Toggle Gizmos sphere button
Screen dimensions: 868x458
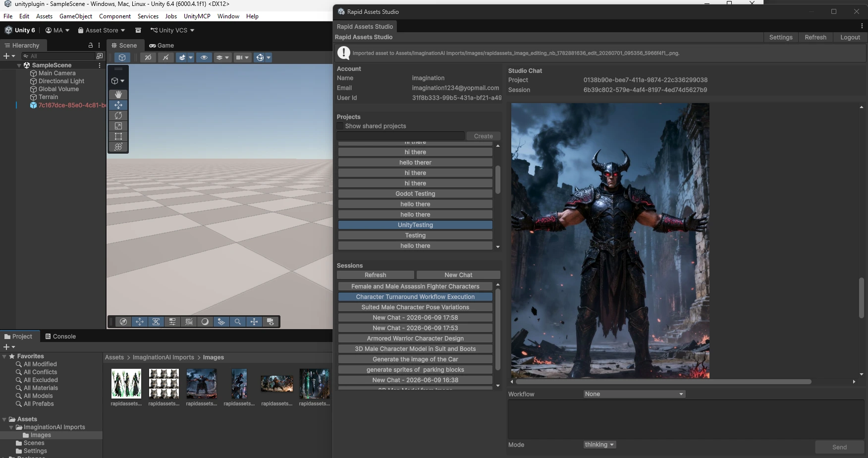(260, 57)
